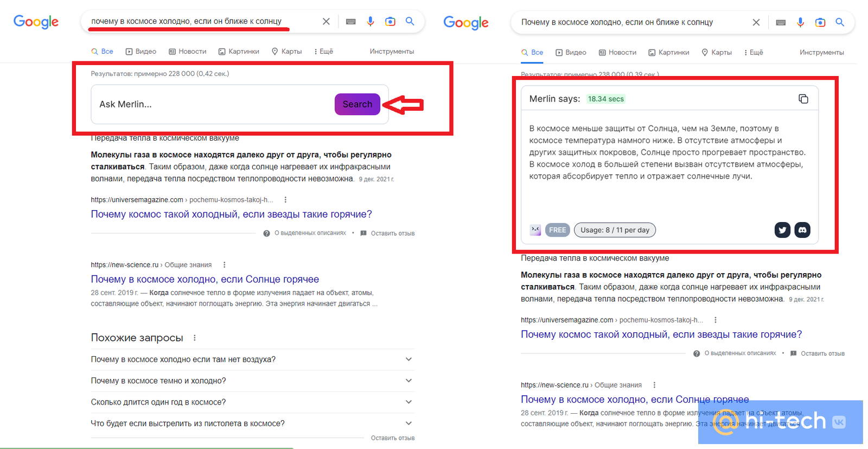Open the Ещё menu in the right window
This screenshot has height=449, width=868.
pyautogui.click(x=754, y=53)
